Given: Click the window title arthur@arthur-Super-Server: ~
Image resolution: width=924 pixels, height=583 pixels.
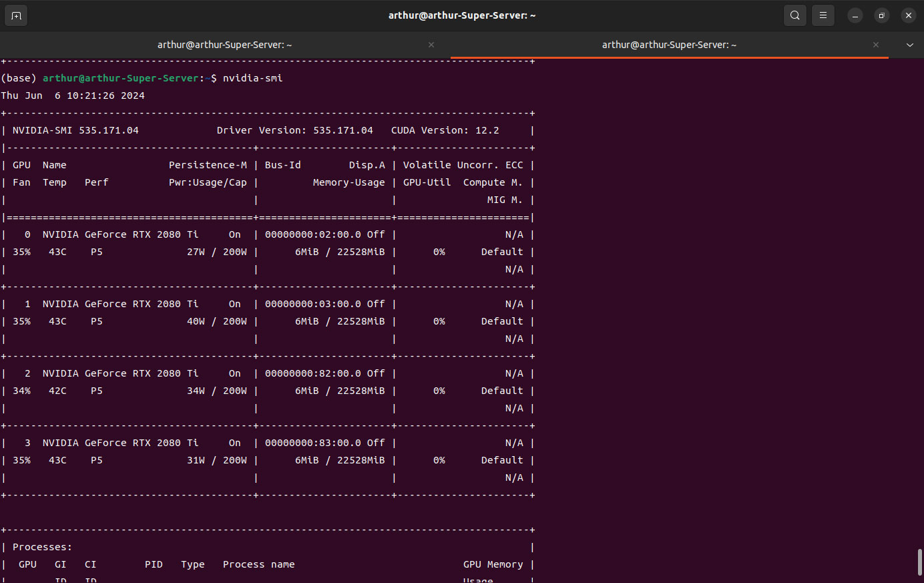Looking at the screenshot, I should (x=462, y=15).
